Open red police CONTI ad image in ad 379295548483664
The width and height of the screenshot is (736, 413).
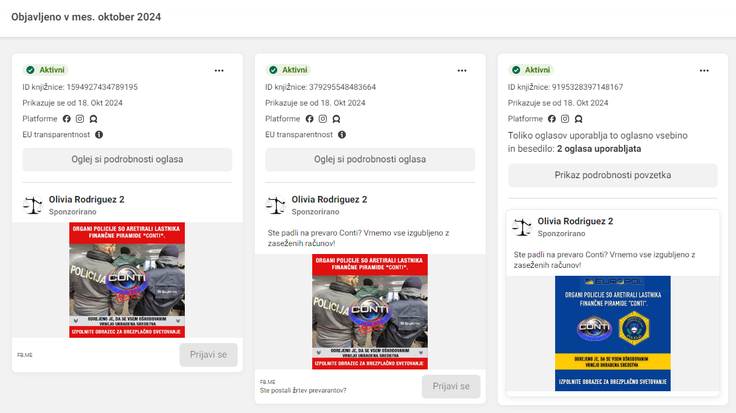(x=370, y=312)
